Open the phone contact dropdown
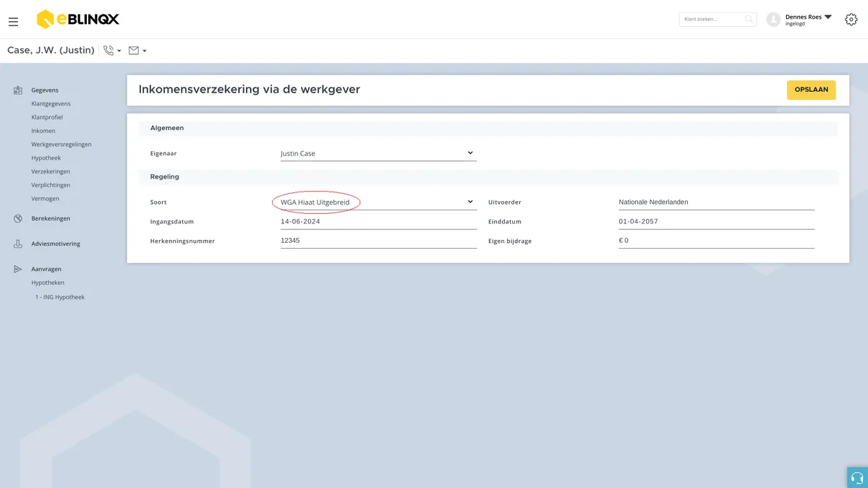This screenshot has height=488, width=868. pyautogui.click(x=112, y=51)
